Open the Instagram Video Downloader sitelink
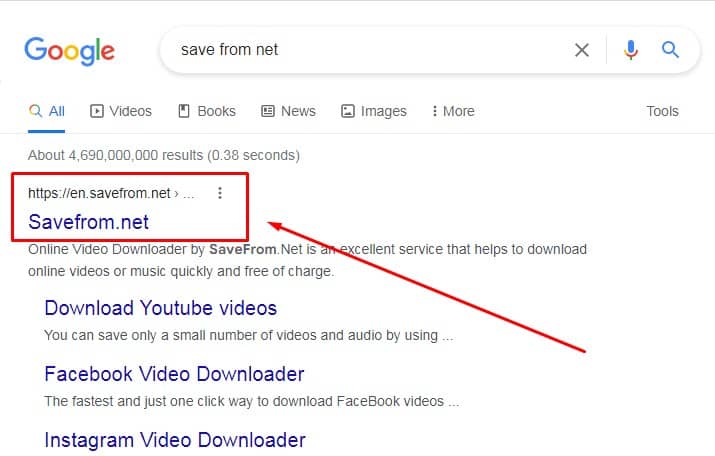Image resolution: width=715 pixels, height=456 pixels. click(175, 440)
